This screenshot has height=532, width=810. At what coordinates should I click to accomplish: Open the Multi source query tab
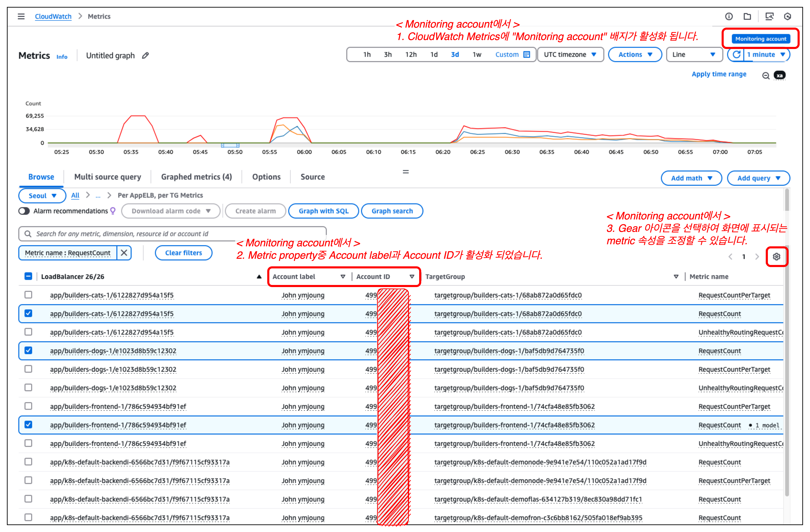point(108,177)
